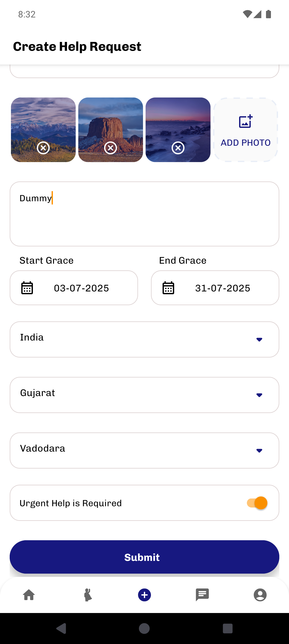Screen dimensions: 289x644
Task: Go to Home tab in bottom bar
Action: (x=29, y=595)
